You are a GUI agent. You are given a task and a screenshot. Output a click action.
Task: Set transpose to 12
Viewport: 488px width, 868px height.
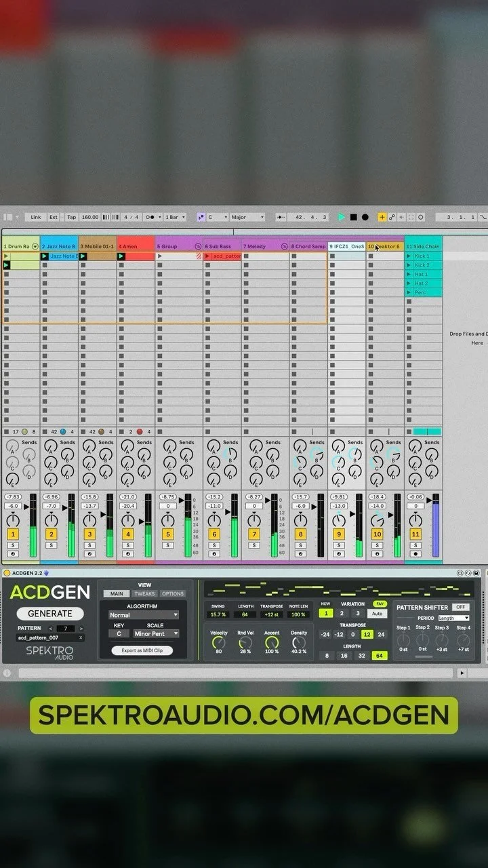[367, 634]
